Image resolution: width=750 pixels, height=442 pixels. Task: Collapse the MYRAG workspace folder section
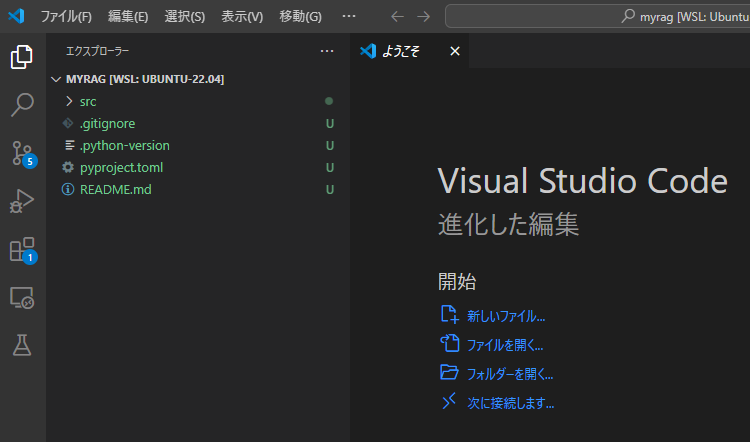click(x=198, y=79)
